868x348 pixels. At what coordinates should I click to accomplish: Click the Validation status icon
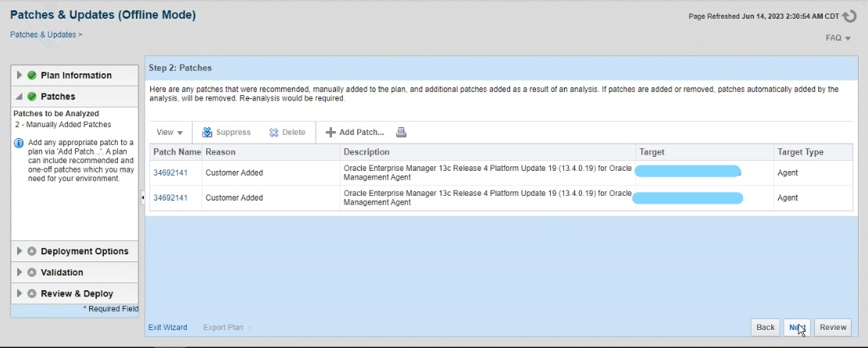pos(31,272)
